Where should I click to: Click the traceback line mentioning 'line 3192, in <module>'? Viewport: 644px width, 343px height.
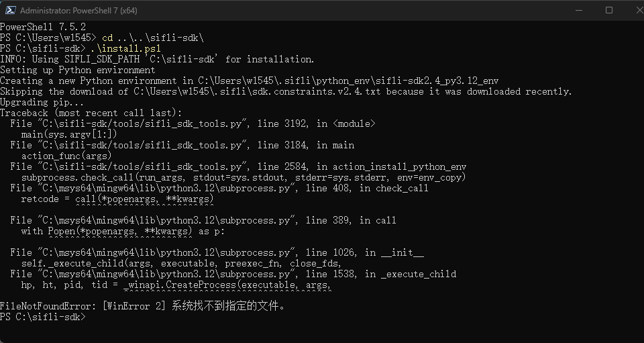tap(193, 124)
